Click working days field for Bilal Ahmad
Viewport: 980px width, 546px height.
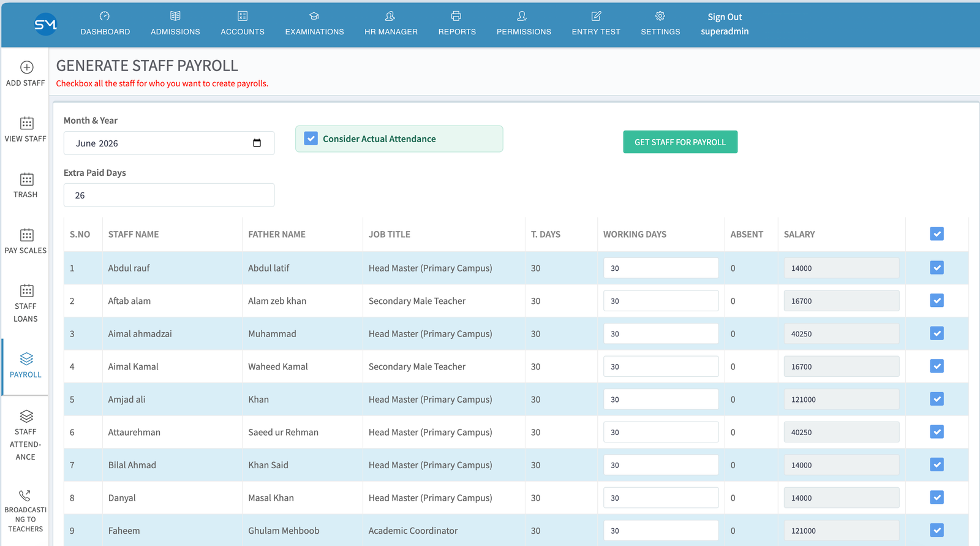661,465
